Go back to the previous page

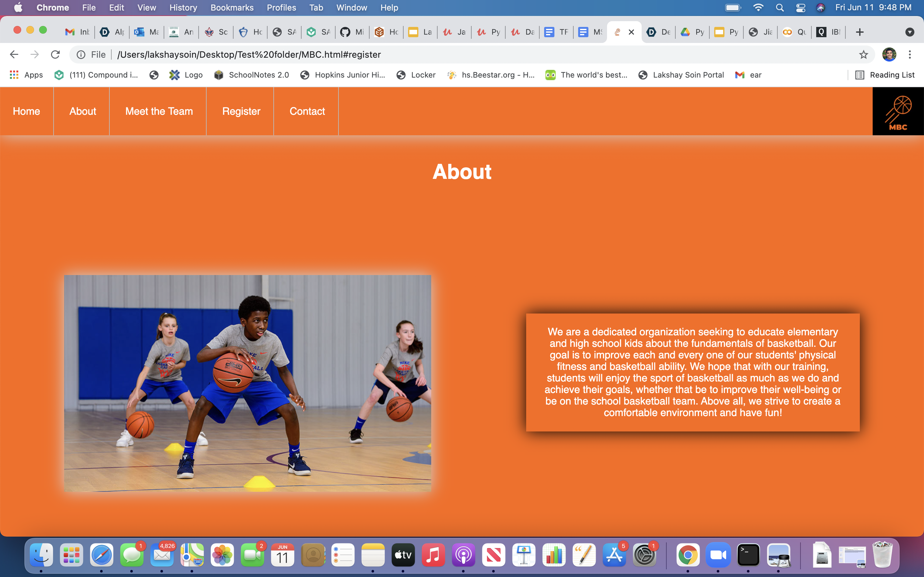(x=14, y=54)
